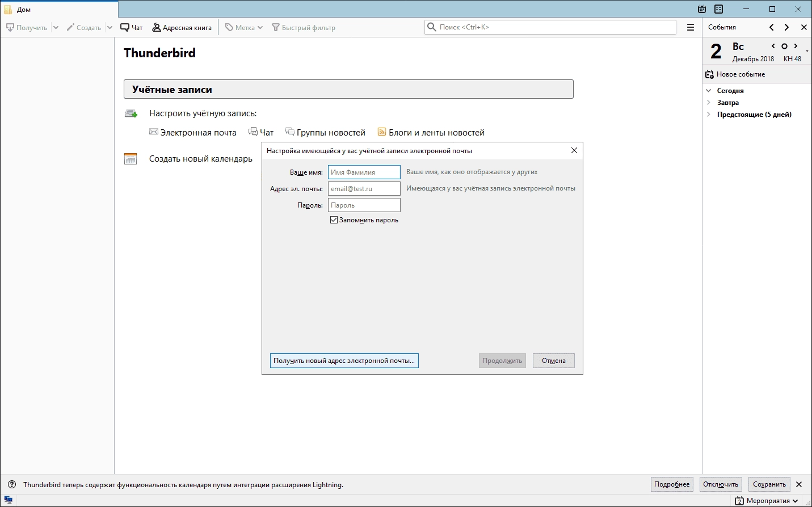812x507 pixels.
Task: Click the Электронная почта link
Action: point(198,133)
